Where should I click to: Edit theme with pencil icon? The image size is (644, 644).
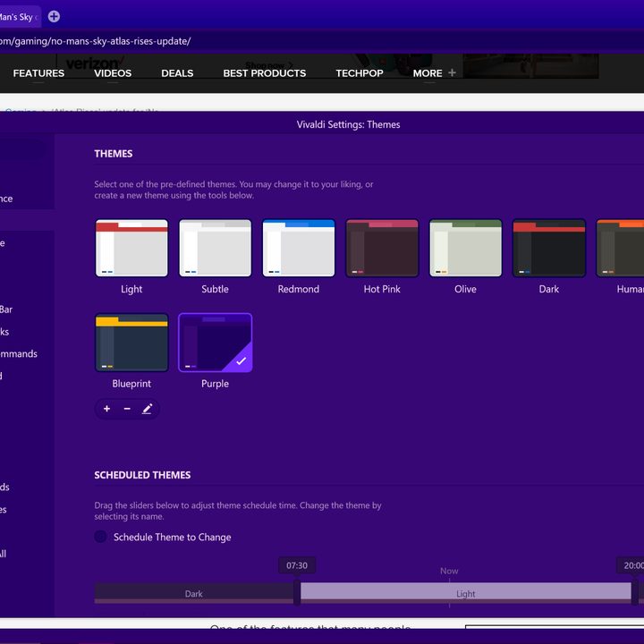pos(148,409)
